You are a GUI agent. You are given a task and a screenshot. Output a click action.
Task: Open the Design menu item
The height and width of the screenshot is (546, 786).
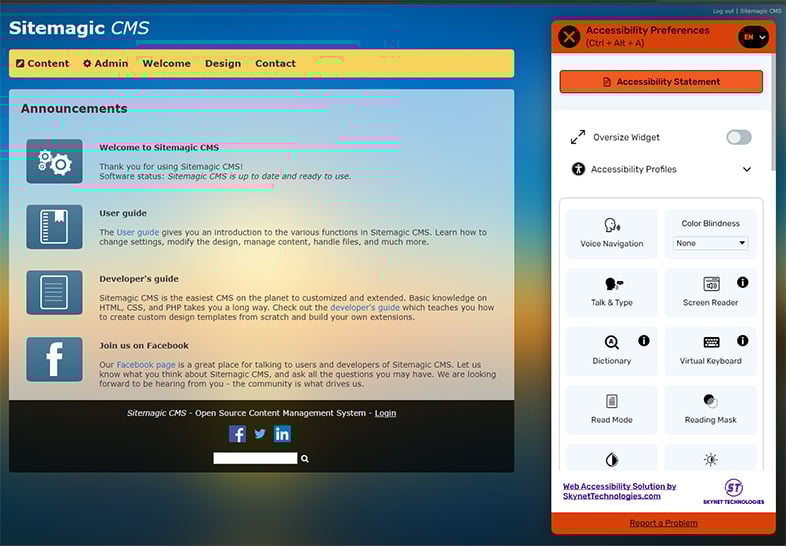click(x=223, y=64)
